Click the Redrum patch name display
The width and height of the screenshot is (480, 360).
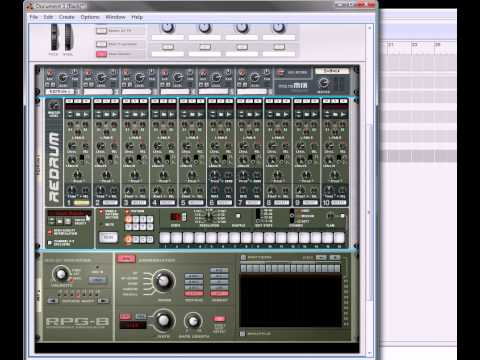(x=69, y=213)
